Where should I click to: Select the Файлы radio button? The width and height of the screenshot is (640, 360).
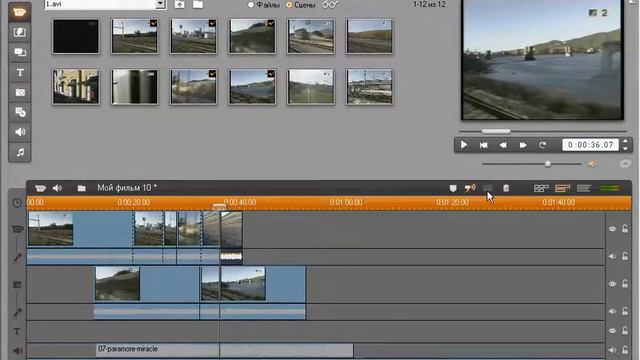tap(251, 5)
